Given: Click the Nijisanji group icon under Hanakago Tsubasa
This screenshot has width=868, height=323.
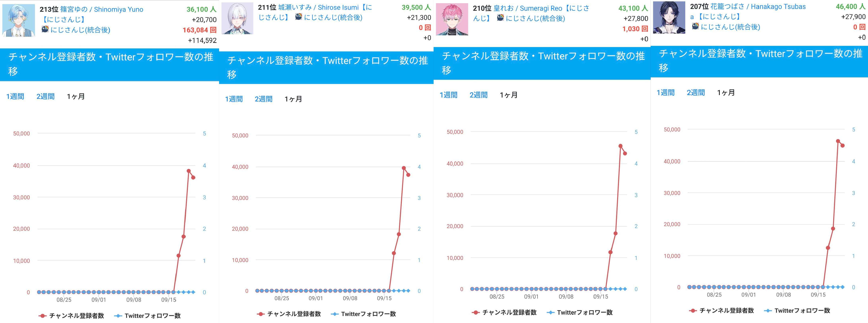Looking at the screenshot, I should 695,26.
